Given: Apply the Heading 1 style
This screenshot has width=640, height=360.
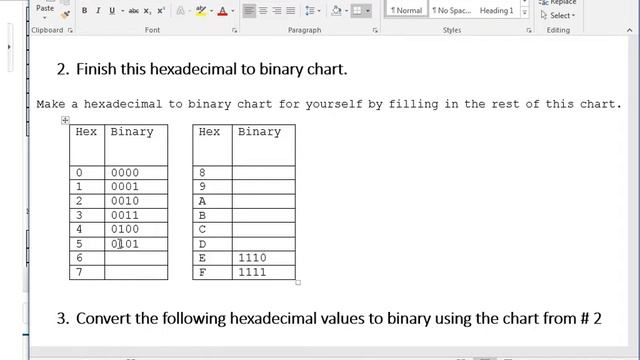Looking at the screenshot, I should pos(496,11).
